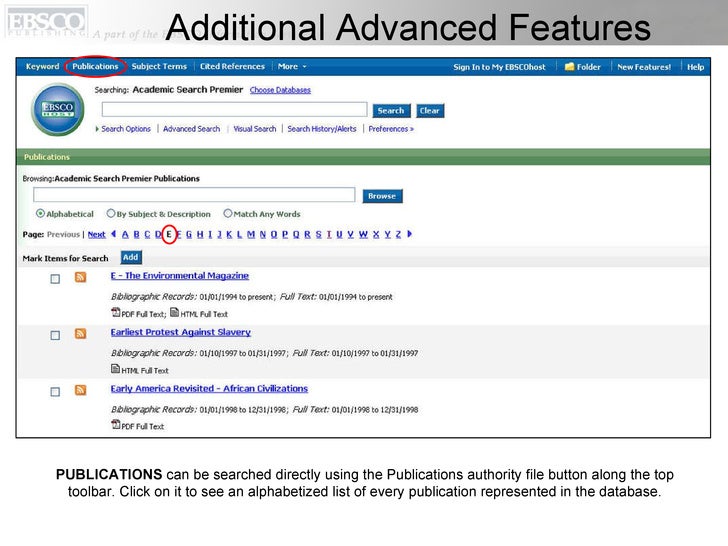The height and width of the screenshot is (546, 728).
Task: Click the Folder icon in top bar
Action: coord(569,67)
